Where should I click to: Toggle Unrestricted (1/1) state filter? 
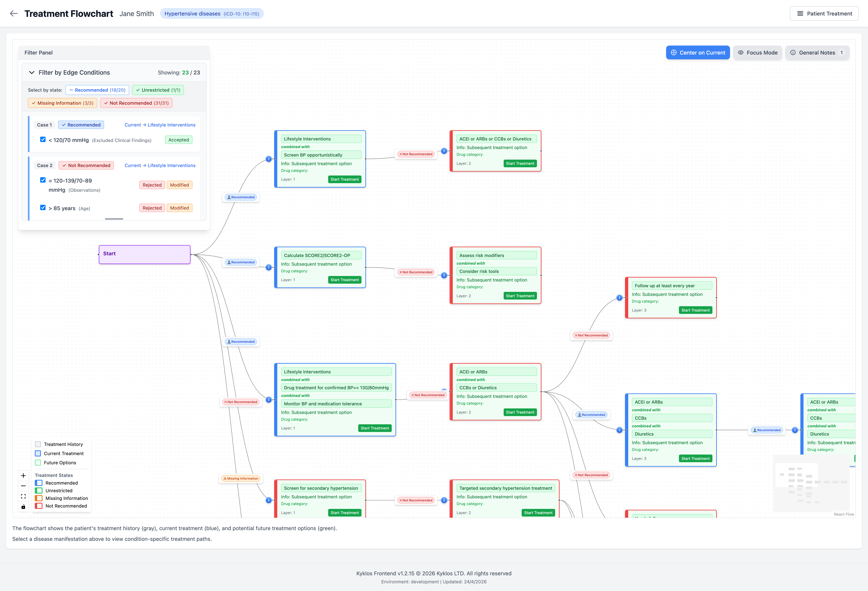click(158, 90)
